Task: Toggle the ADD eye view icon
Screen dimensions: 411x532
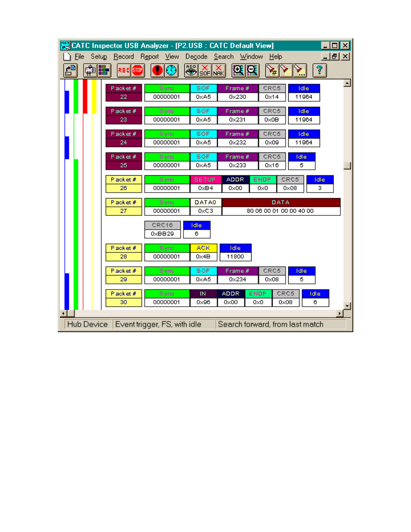Action: 191,70
